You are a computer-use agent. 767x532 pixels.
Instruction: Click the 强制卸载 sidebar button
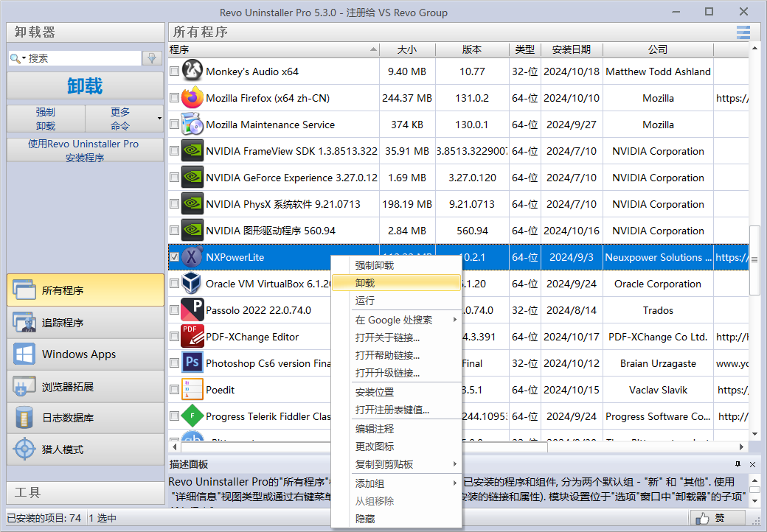[x=46, y=119]
